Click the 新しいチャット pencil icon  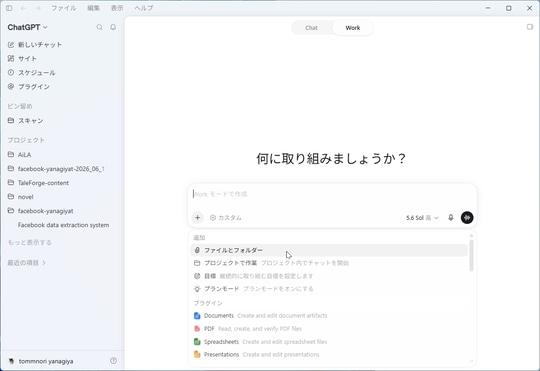tap(11, 45)
